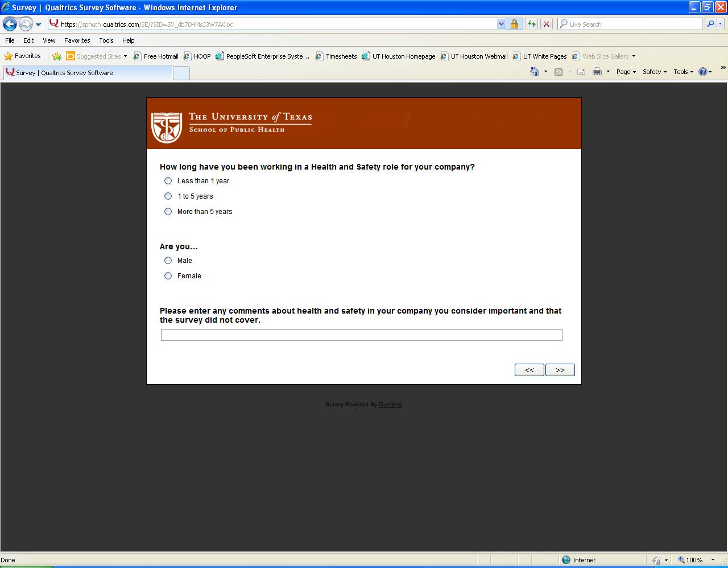728x568 pixels.
Task: Open the Tools command bar menu
Action: 683,72
